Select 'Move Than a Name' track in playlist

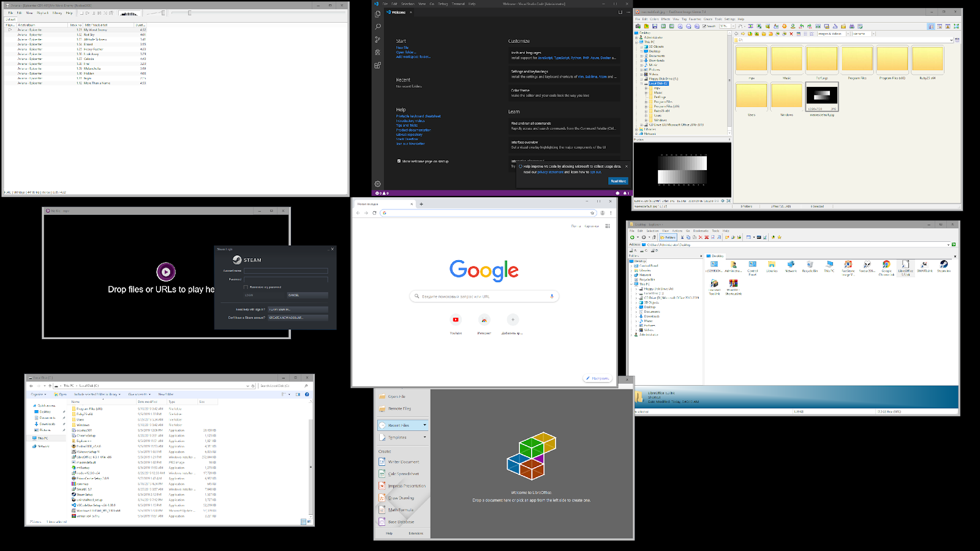97,83
